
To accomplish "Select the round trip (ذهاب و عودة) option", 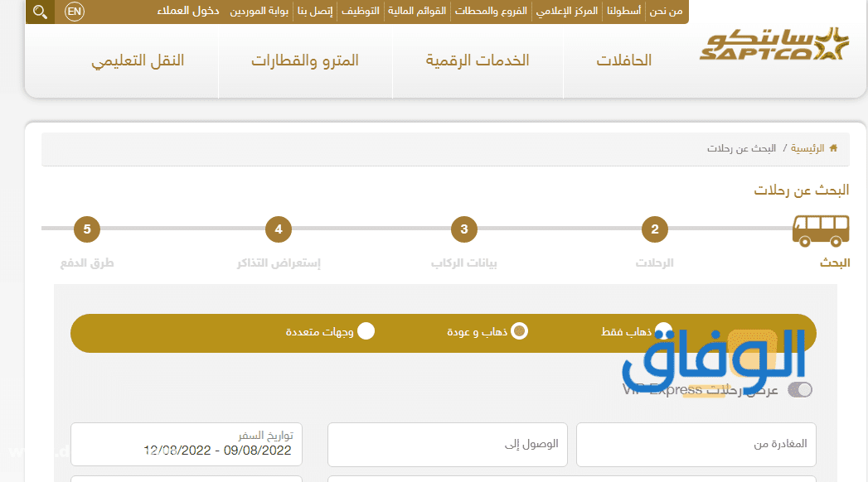I will 519,331.
